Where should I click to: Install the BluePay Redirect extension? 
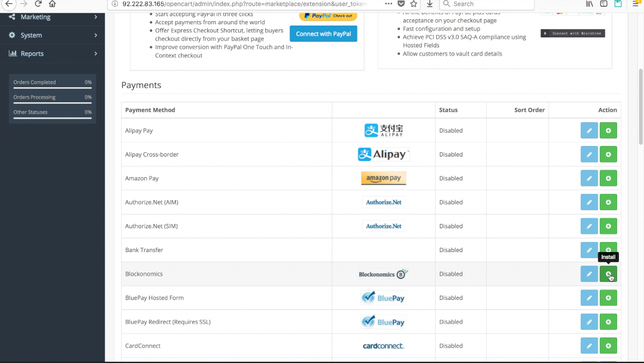(608, 322)
